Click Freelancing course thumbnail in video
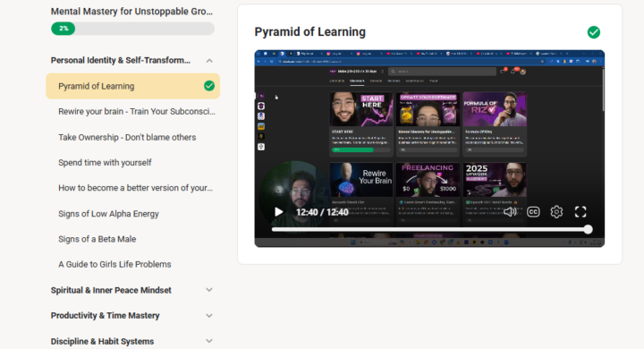 [x=428, y=180]
